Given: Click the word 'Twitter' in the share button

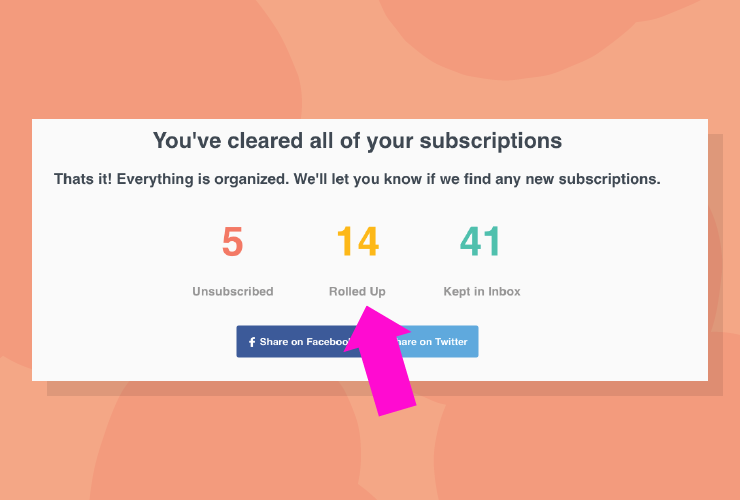Looking at the screenshot, I should coord(451,341).
